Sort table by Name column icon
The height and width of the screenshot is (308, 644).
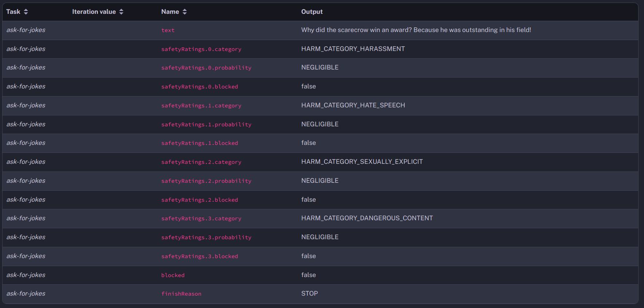point(185,12)
